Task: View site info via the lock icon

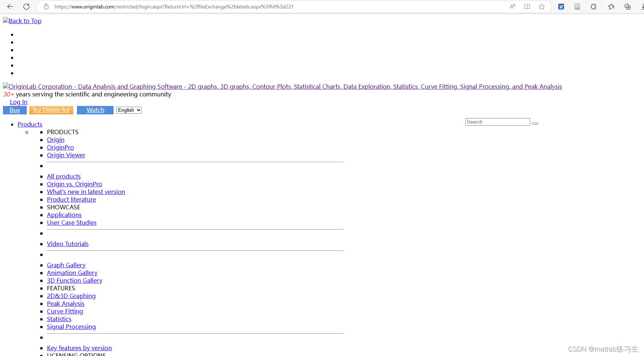Action: 46,7
